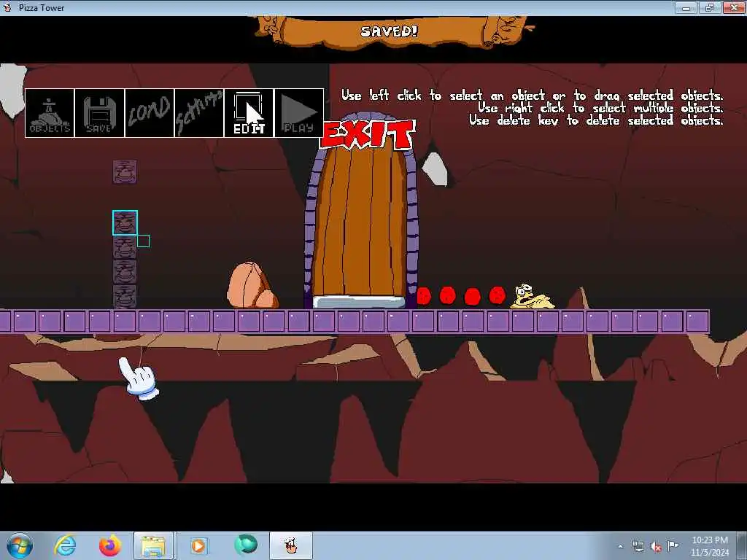747x560 pixels.
Task: Select the rightmost red collectible beside the cheeseslime
Action: tap(497, 295)
